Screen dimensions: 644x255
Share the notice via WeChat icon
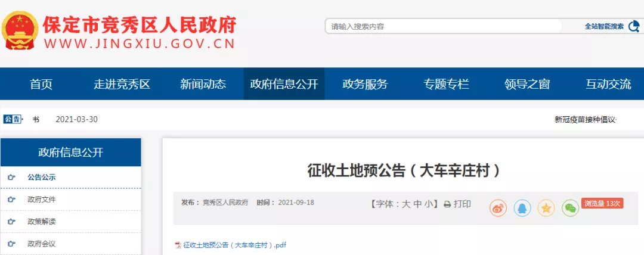point(570,208)
